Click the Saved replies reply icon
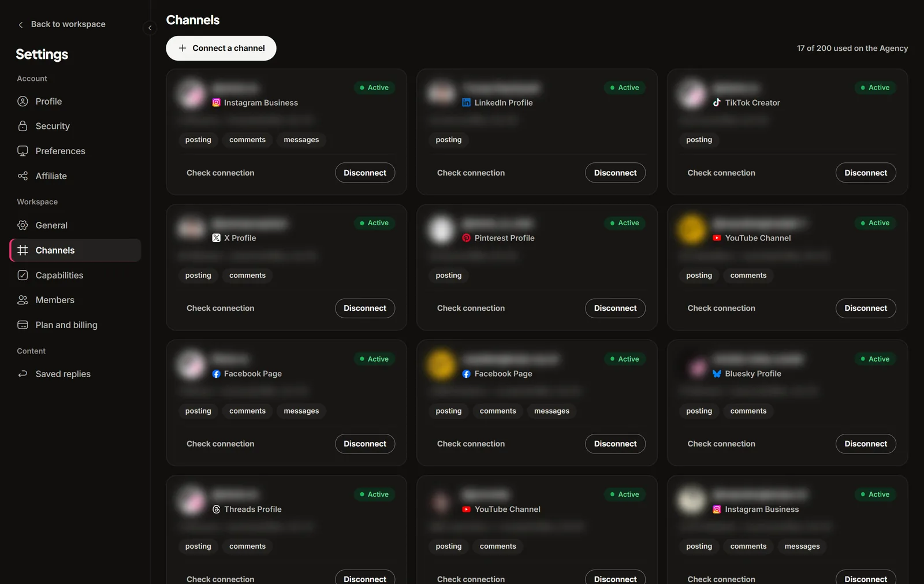Viewport: 924px width, 584px height. tap(23, 374)
